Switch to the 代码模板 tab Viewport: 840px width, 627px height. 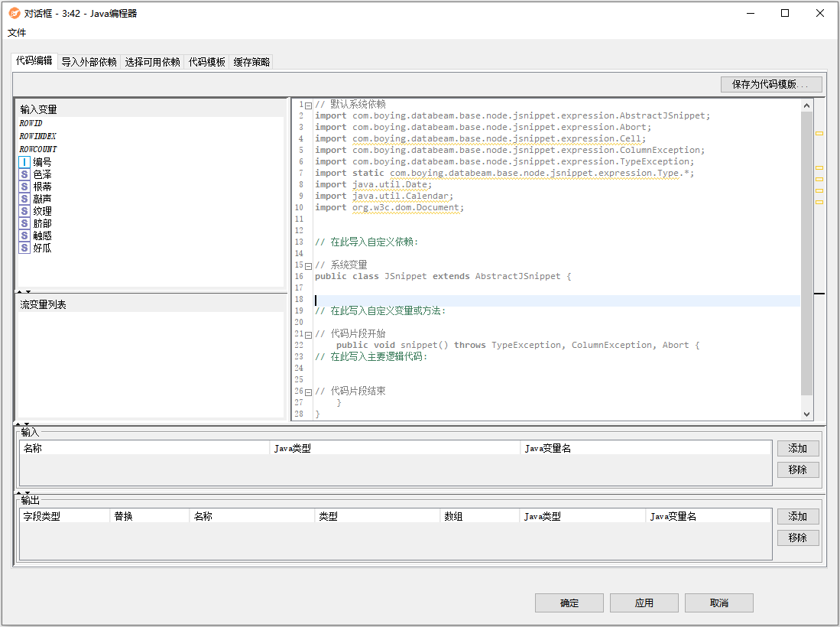[x=206, y=62]
